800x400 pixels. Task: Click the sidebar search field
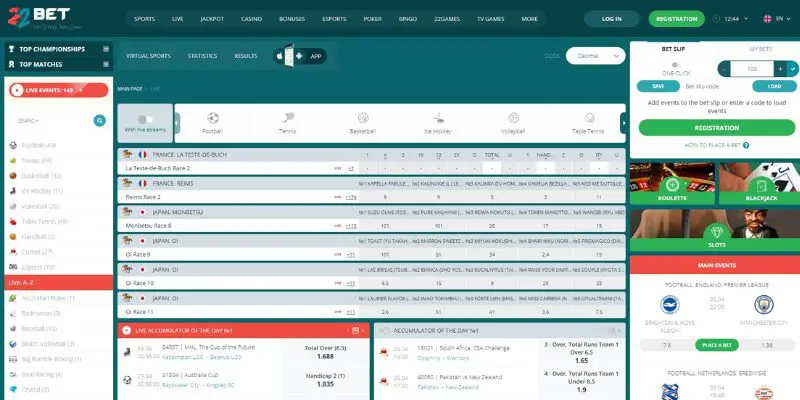click(53, 120)
